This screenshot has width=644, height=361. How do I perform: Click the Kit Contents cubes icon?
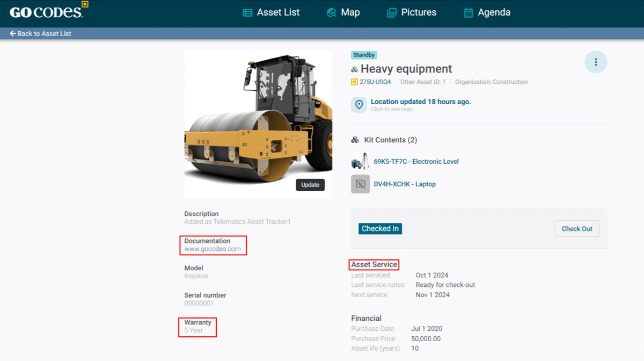(355, 140)
